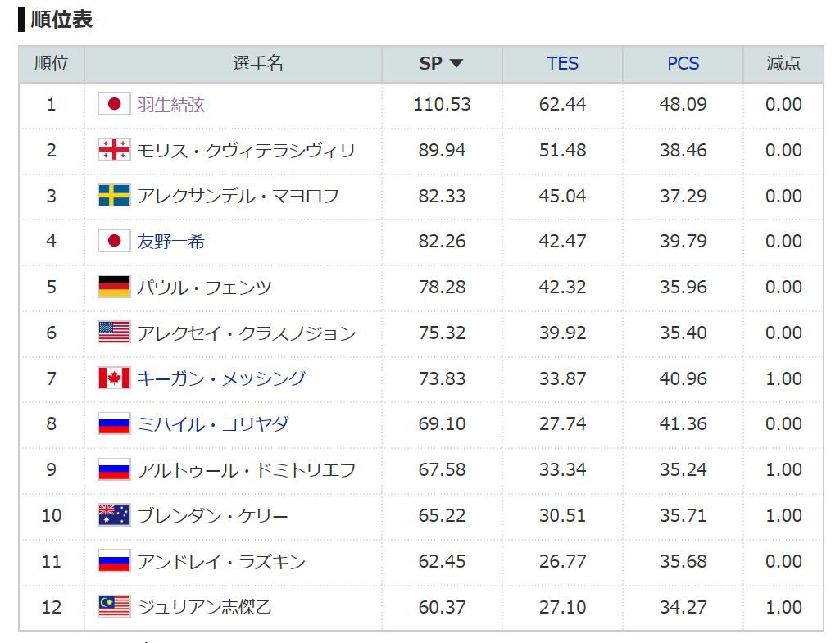Click the Germany flag beside パウル・フェンツ

tap(114, 287)
